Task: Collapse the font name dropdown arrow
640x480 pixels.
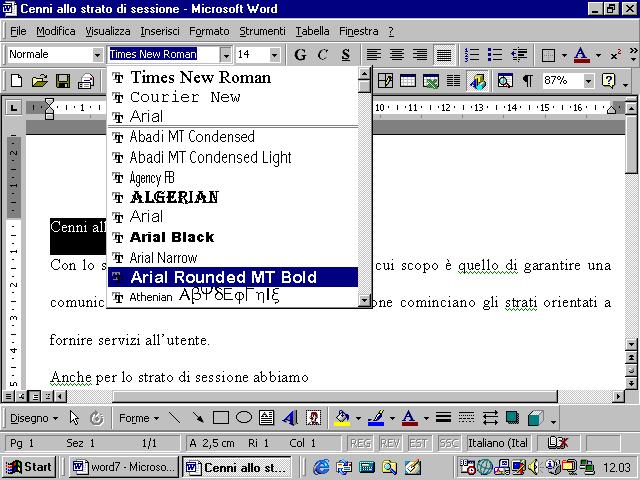Action: pyautogui.click(x=226, y=54)
